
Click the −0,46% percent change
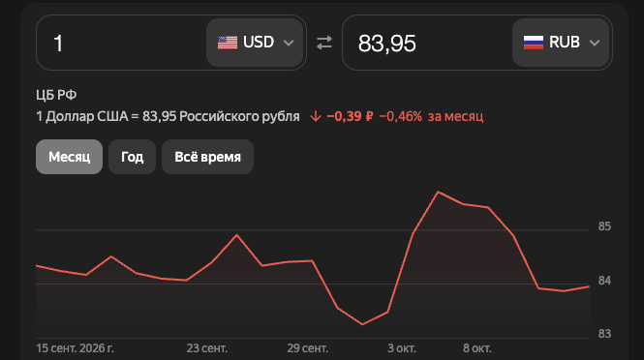click(401, 116)
